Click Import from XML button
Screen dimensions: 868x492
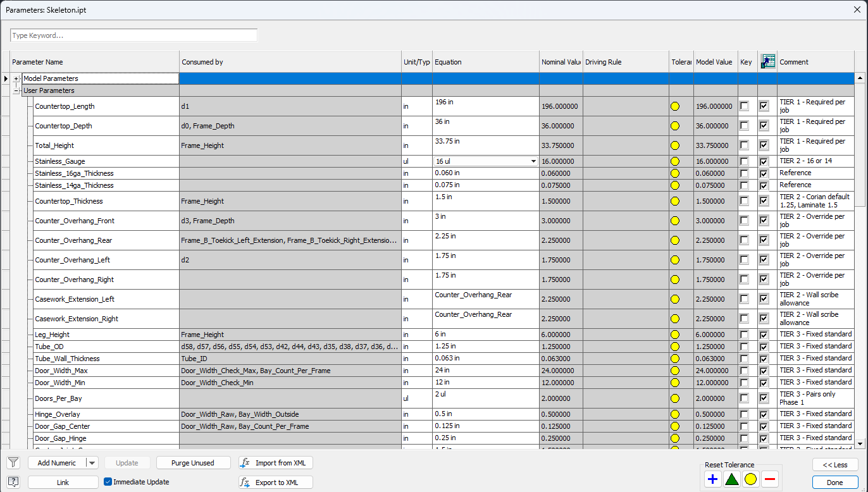click(x=276, y=463)
